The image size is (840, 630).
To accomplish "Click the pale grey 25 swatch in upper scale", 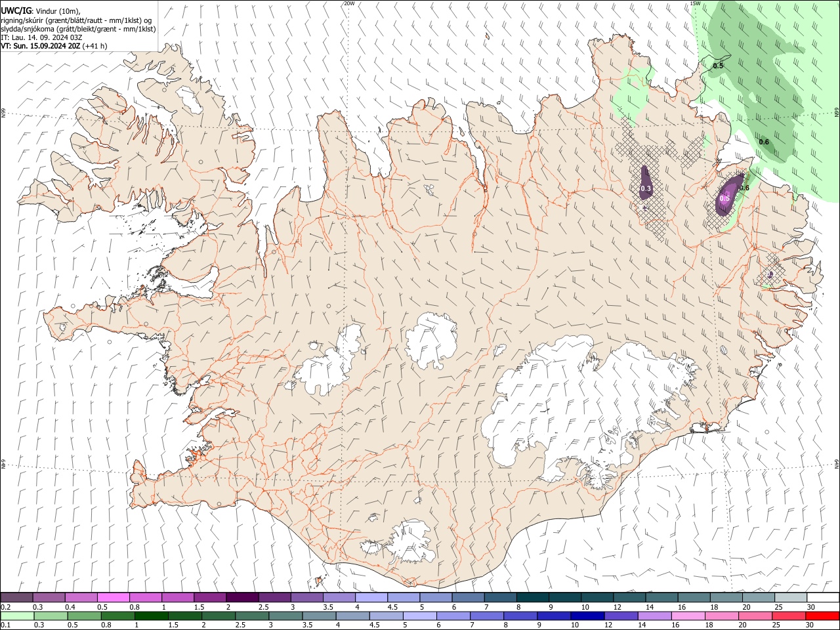I will [x=790, y=598].
